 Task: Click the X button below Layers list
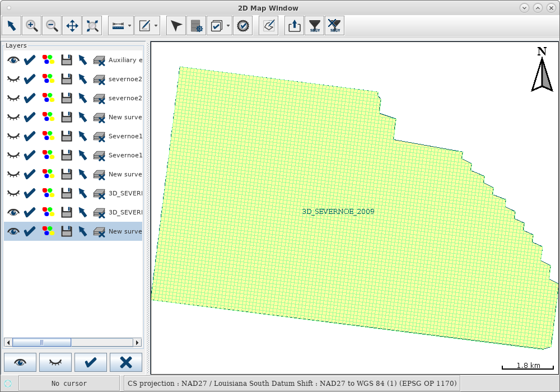[x=126, y=362]
